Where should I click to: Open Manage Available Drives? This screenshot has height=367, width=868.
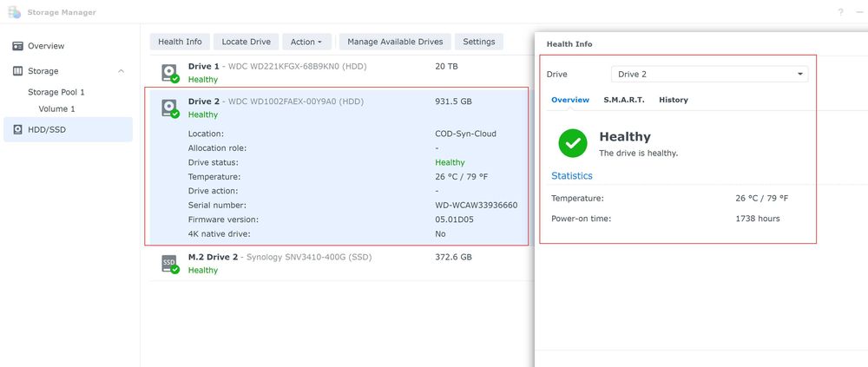pos(396,42)
